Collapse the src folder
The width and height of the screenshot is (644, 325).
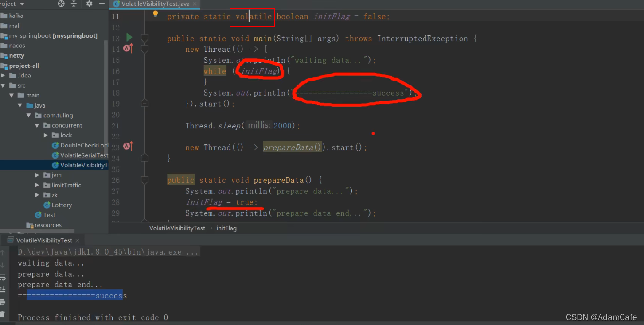[x=3, y=85]
